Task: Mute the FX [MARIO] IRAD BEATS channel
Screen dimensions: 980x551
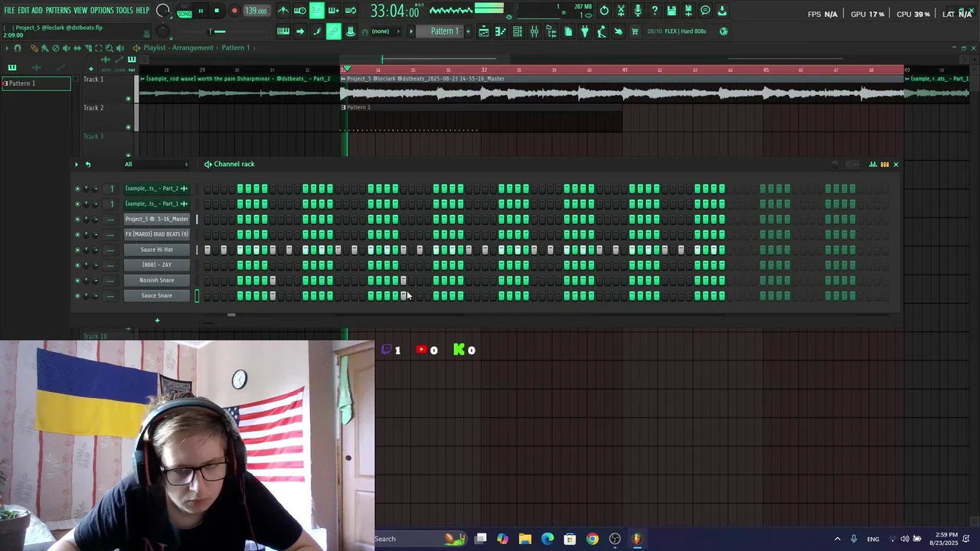Action: click(77, 234)
